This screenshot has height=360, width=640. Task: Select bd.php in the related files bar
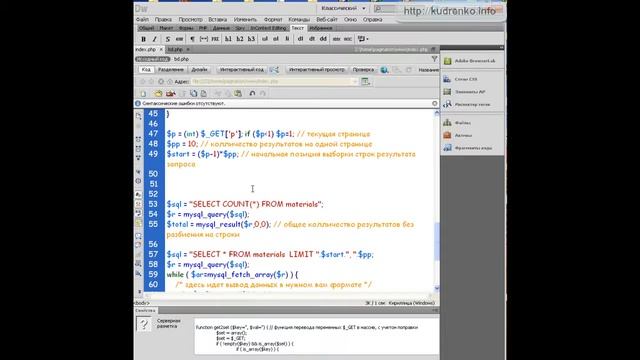(x=181, y=59)
